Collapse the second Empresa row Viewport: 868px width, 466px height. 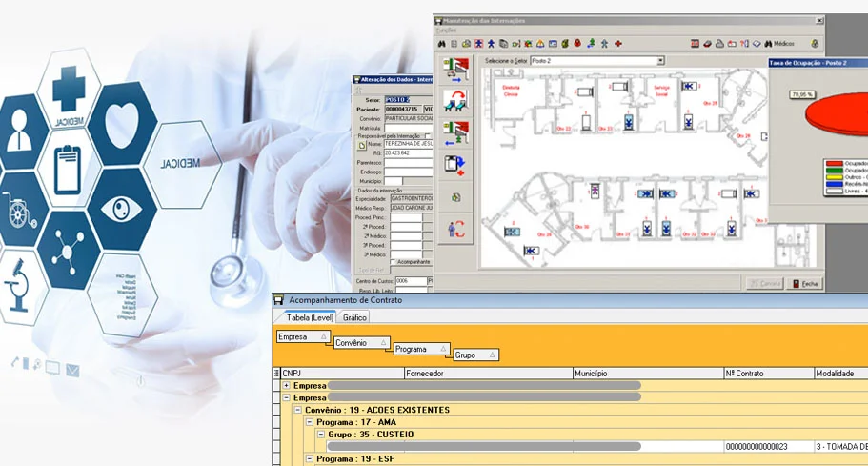point(286,398)
